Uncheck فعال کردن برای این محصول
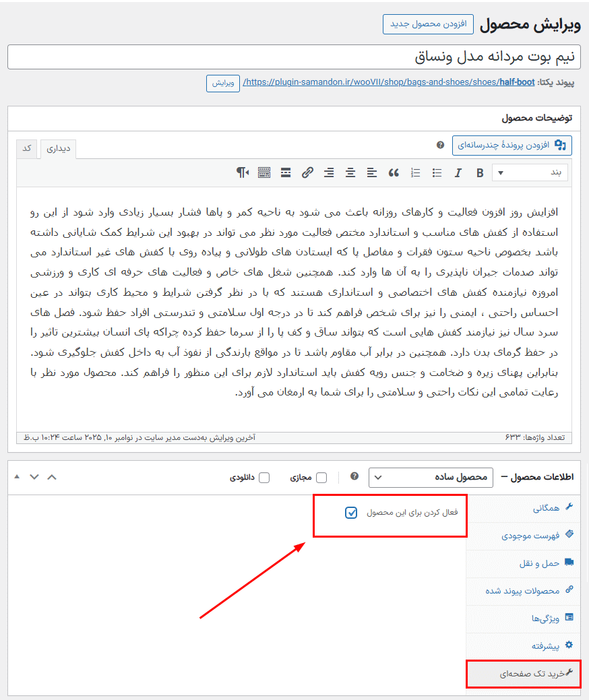The width and height of the screenshot is (589, 700). point(351,513)
